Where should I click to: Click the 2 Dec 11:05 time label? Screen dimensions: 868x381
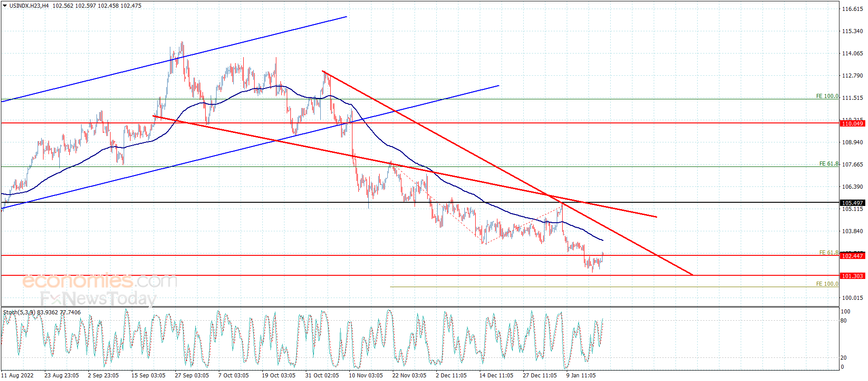(x=451, y=375)
